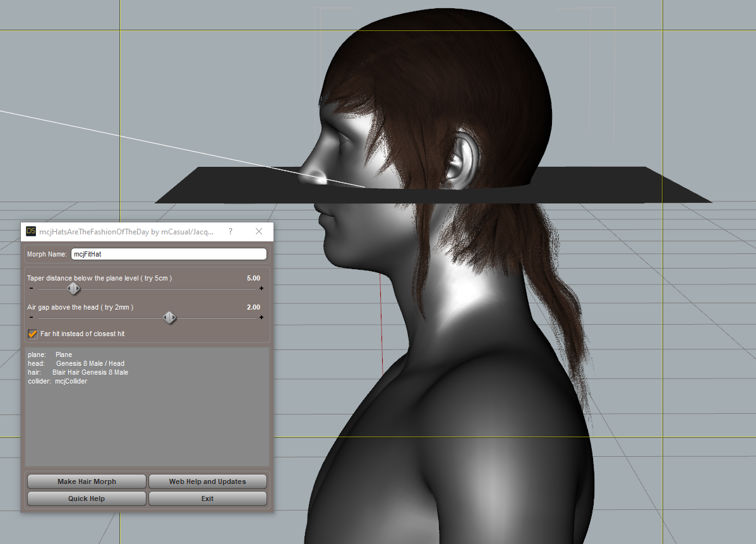Toggle Far hit instead of closest hit checkbox
This screenshot has height=544, width=756.
(x=32, y=334)
